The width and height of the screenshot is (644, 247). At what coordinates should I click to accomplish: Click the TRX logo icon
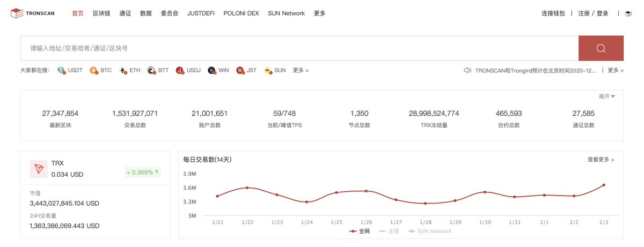39,169
